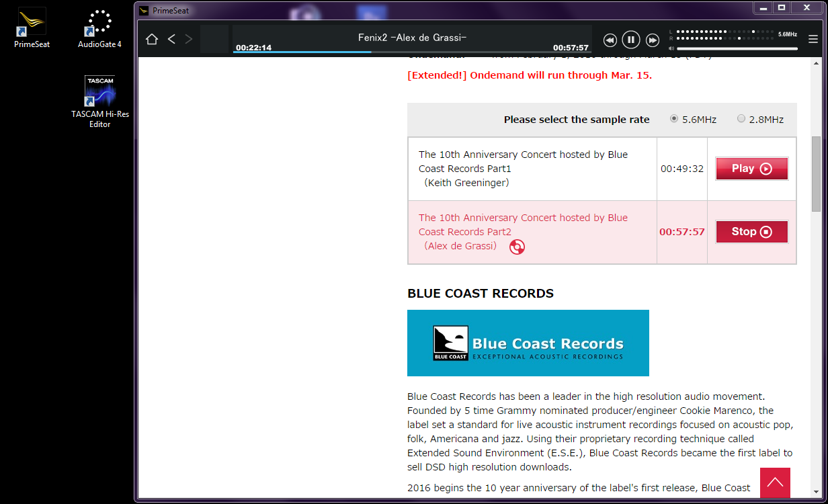The height and width of the screenshot is (504, 828).
Task: Open the hamburger menu in player bar
Action: click(x=813, y=40)
